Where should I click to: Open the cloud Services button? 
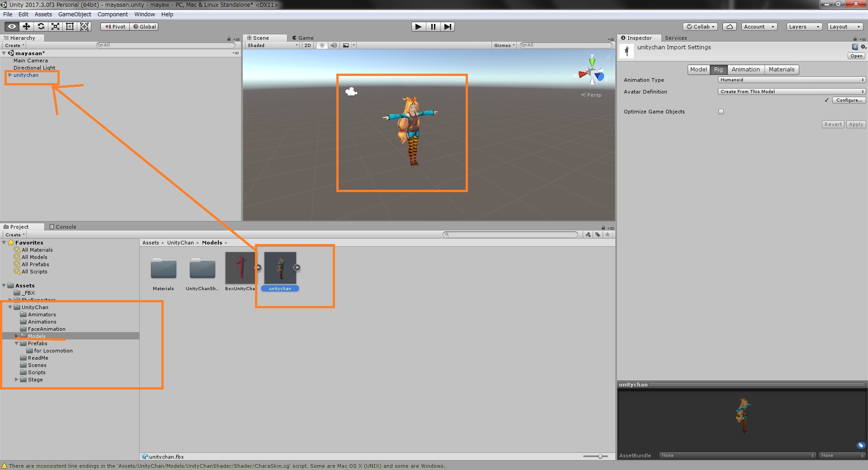click(x=730, y=27)
